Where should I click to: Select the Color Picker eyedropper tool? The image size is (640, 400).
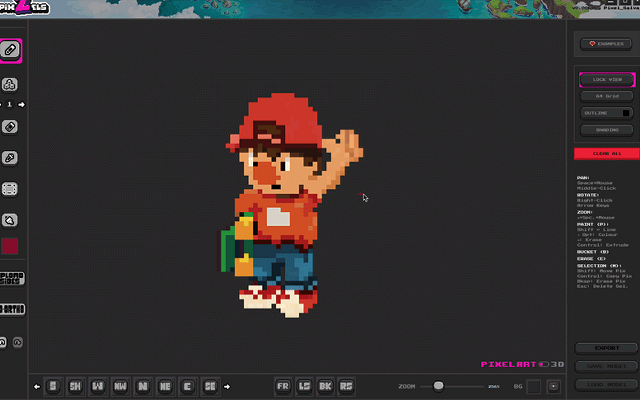point(9,158)
